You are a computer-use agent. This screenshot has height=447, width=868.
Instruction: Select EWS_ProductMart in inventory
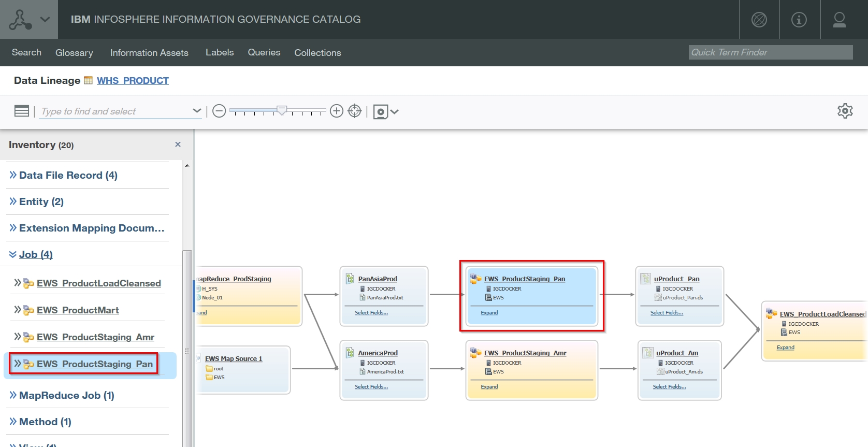pos(78,310)
